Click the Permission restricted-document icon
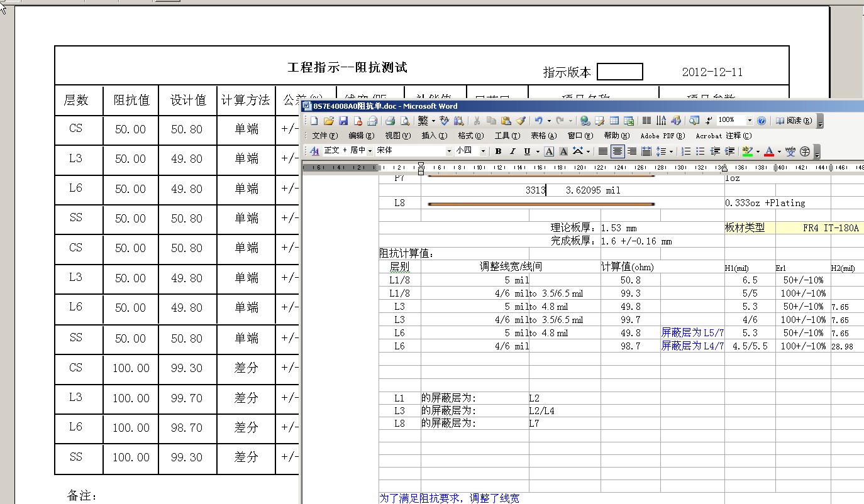The image size is (864, 504). click(358, 121)
